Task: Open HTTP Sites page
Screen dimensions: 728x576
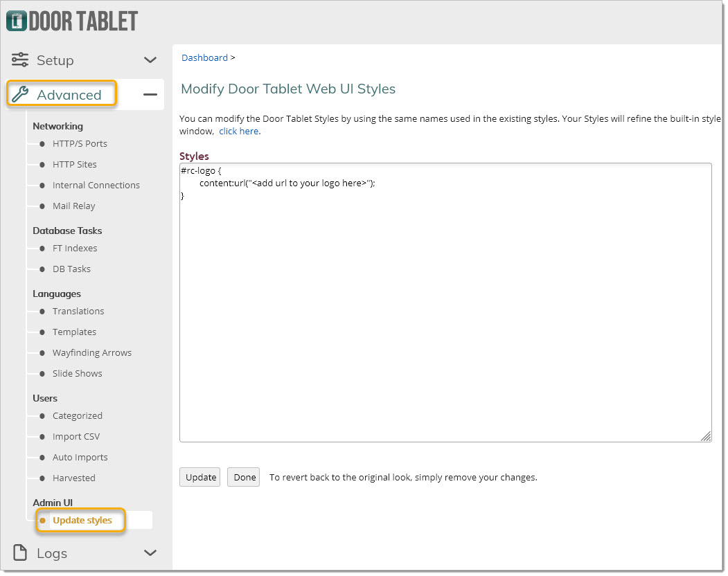Action: click(74, 164)
